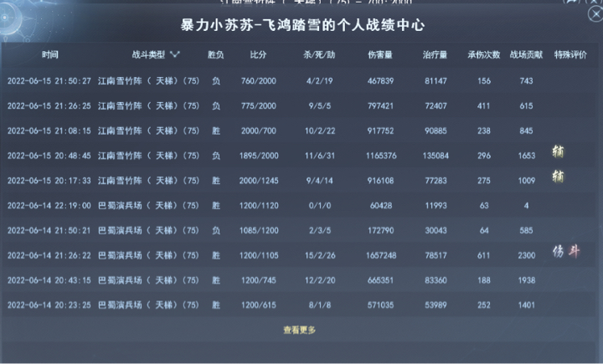Select the 时间 column header
This screenshot has width=603, height=364.
50,55
